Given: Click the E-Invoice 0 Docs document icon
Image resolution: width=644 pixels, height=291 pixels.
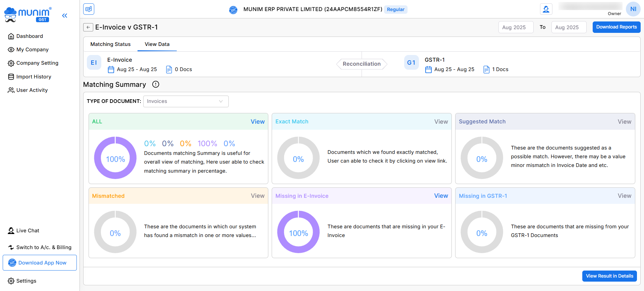Looking at the screenshot, I should 169,69.
